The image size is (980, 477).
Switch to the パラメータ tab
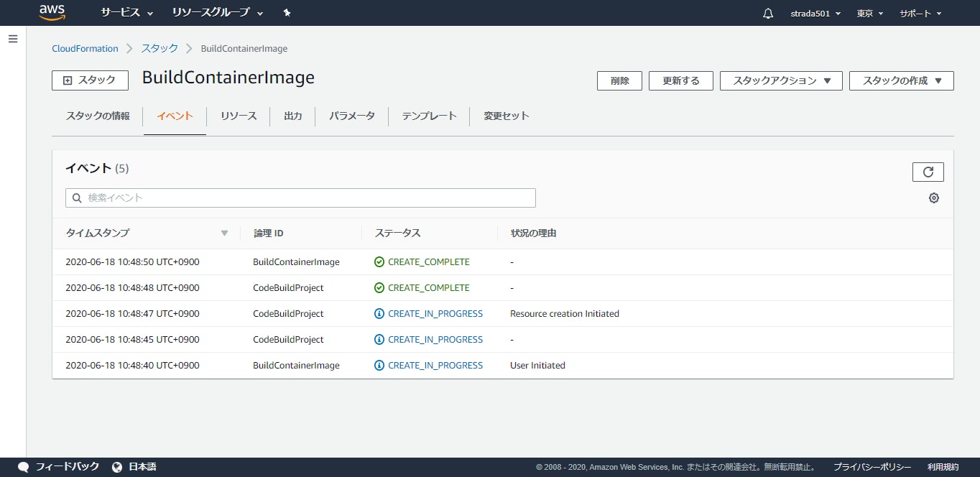point(351,116)
